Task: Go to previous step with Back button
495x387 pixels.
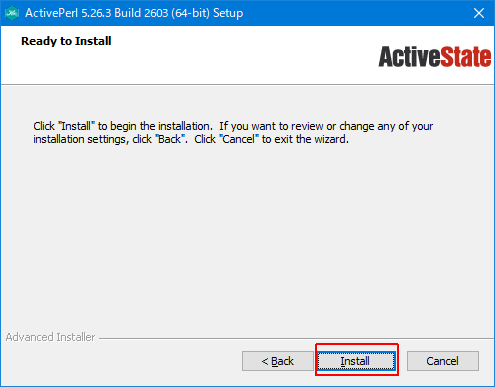Action: click(x=277, y=361)
